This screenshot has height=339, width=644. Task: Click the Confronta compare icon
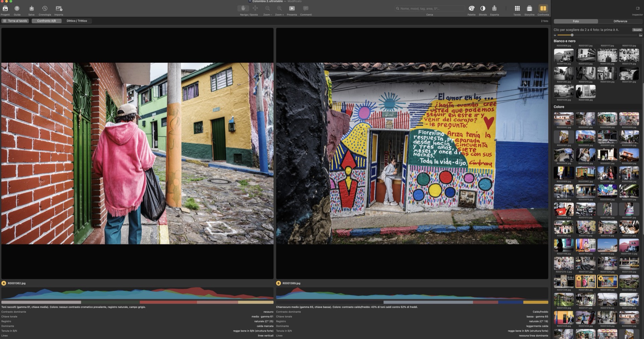pos(543,8)
